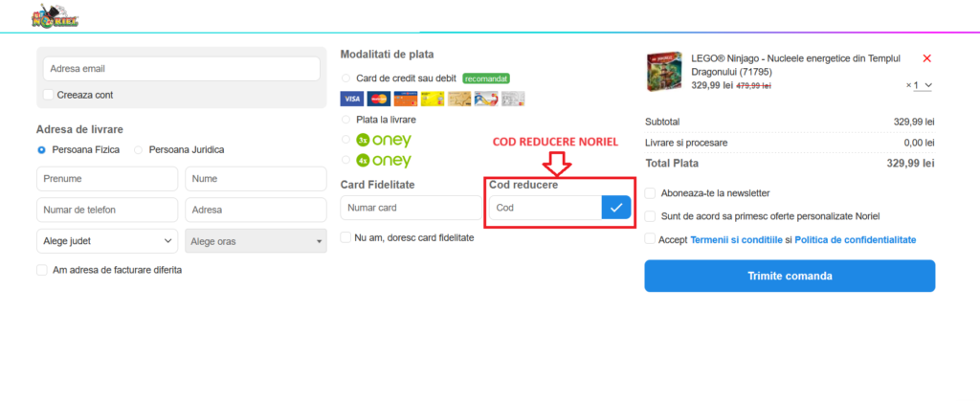This screenshot has width=980, height=401.
Task: Enable Aboneaza-te la newsletter checkbox
Action: 651,193
